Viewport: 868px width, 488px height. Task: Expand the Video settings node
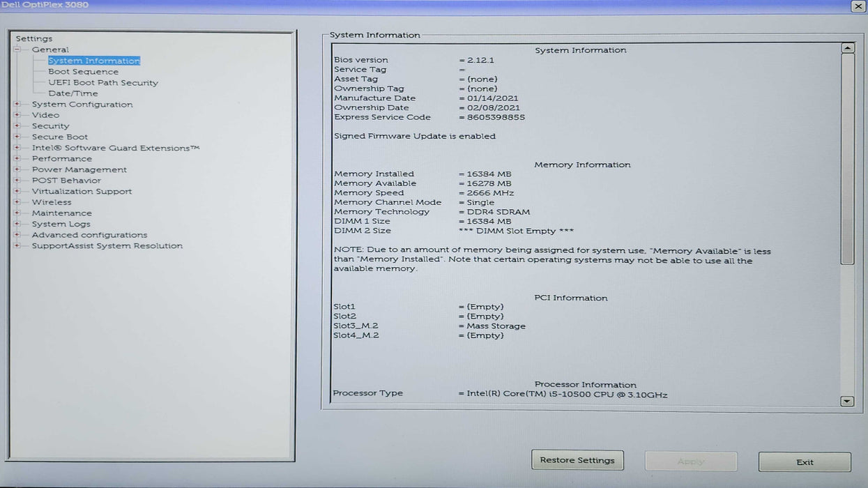pos(17,115)
